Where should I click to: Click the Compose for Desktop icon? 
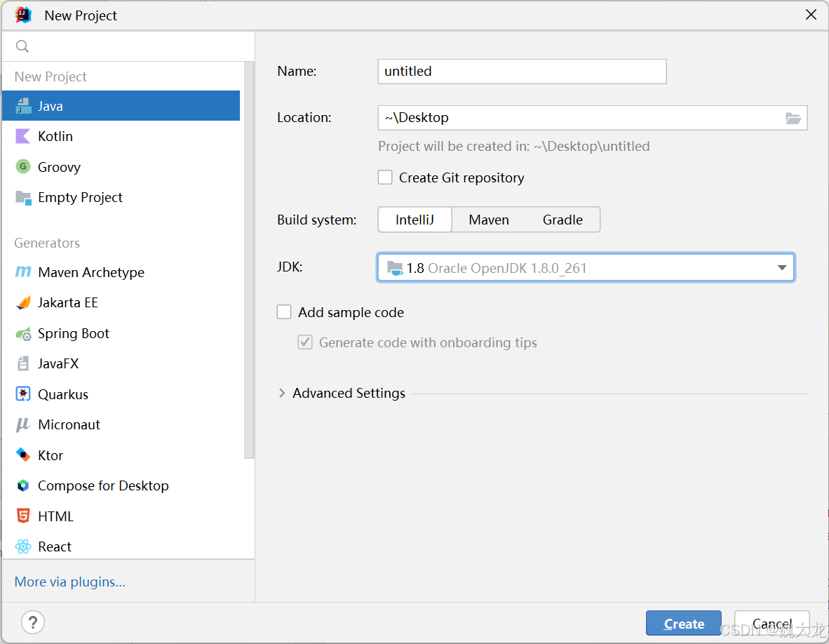coord(22,485)
